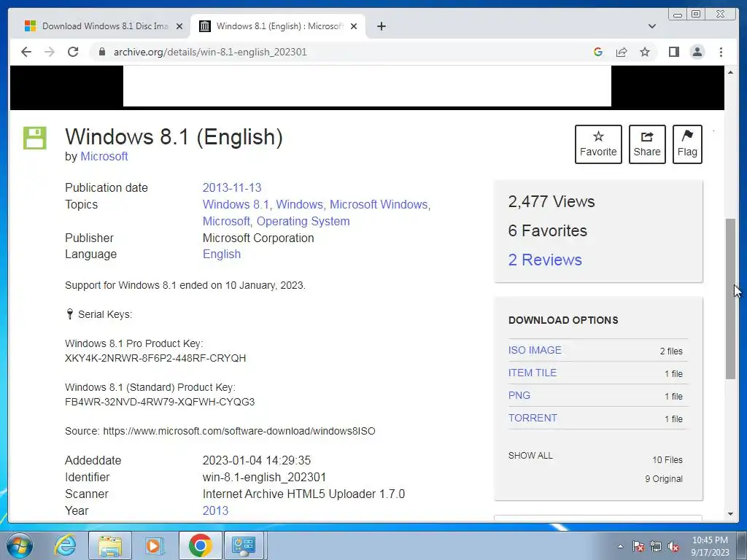Open the Action Center flag icon

point(638,546)
